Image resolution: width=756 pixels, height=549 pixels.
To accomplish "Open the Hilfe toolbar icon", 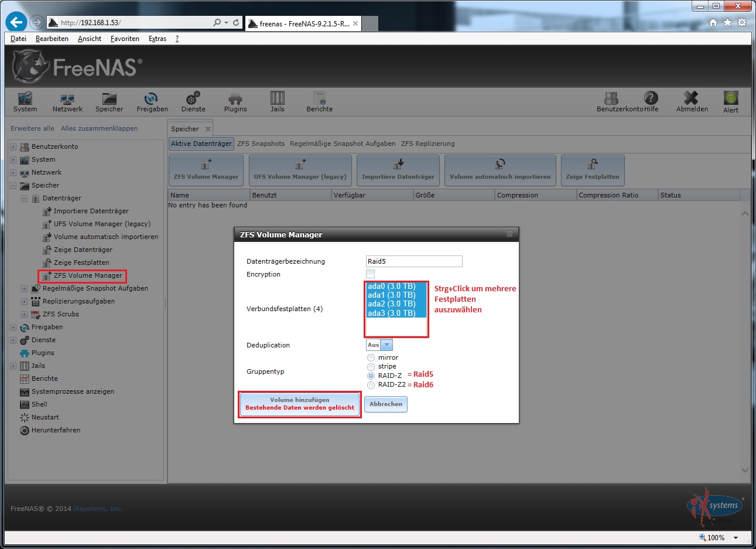I will coord(651,101).
